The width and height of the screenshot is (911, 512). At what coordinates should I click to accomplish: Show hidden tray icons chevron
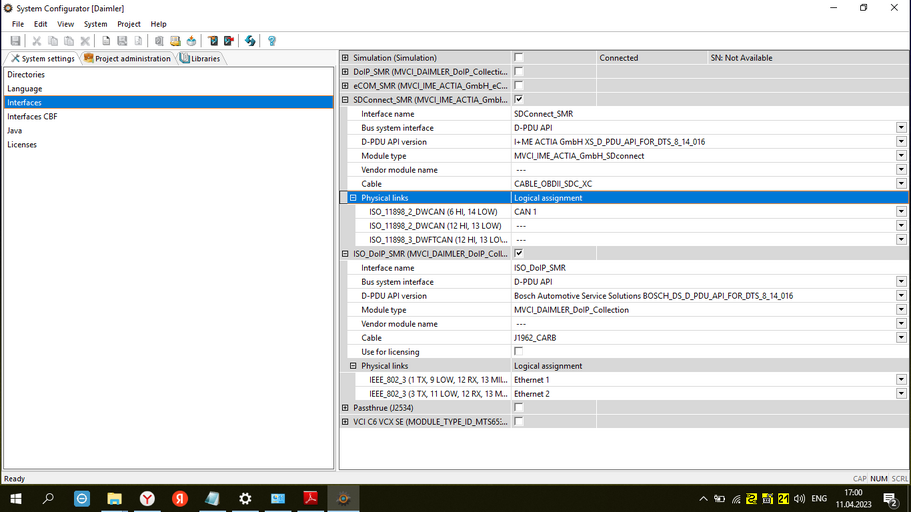tap(703, 499)
